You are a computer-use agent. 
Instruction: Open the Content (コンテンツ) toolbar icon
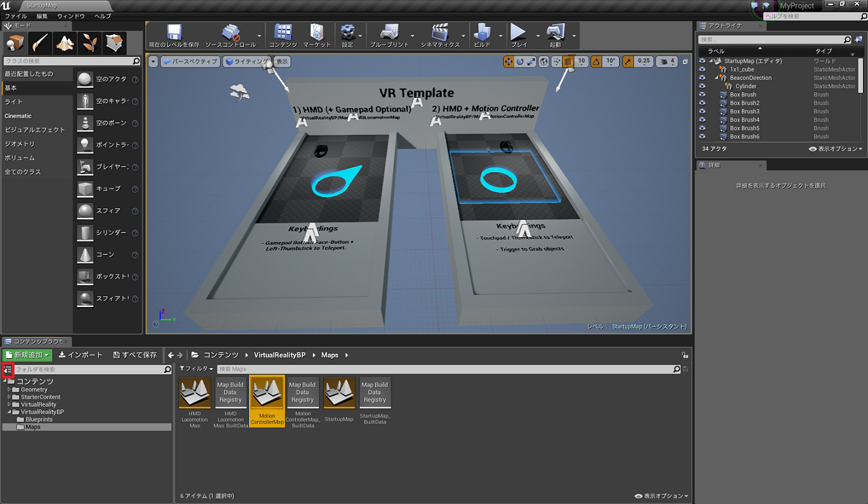[282, 36]
